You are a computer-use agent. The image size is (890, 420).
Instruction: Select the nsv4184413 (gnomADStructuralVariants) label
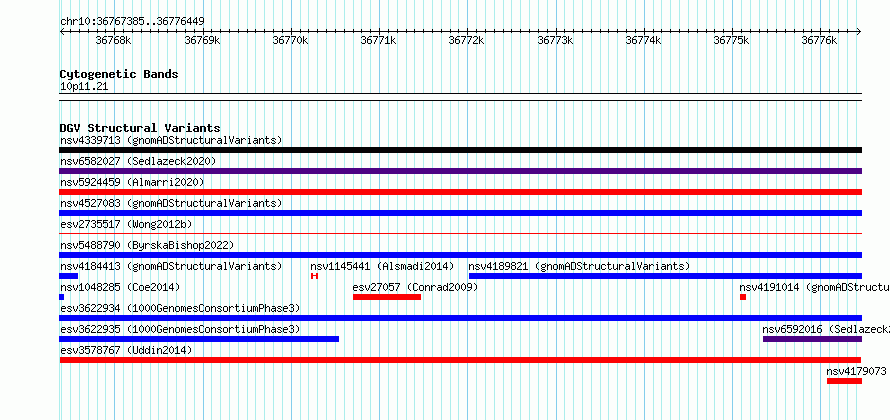[171, 266]
